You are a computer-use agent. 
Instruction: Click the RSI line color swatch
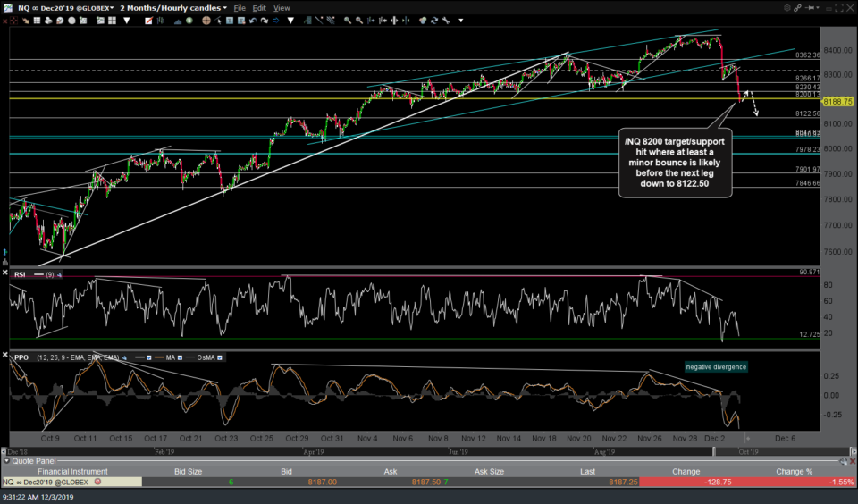(38, 274)
